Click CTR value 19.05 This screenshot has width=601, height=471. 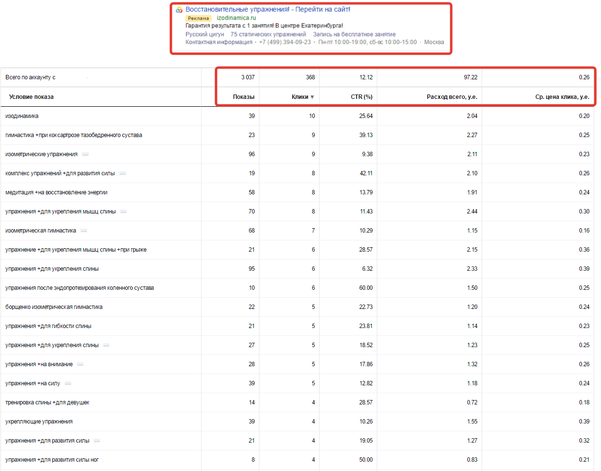(x=366, y=441)
